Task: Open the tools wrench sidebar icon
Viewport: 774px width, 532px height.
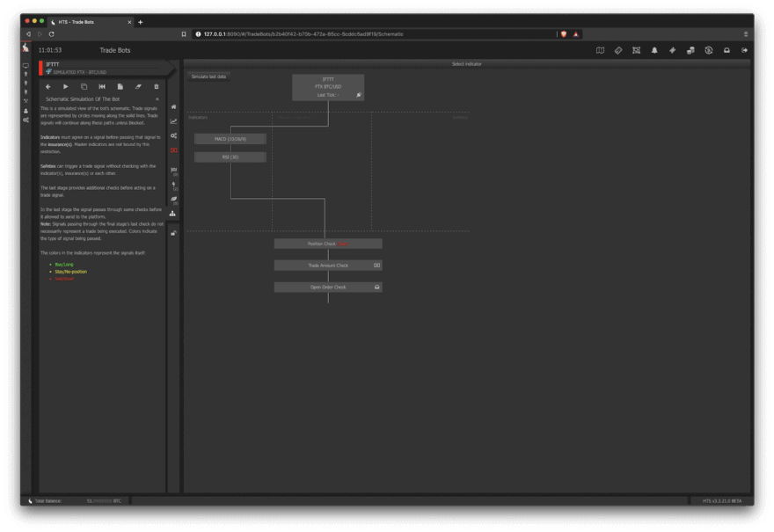Action: (26, 101)
